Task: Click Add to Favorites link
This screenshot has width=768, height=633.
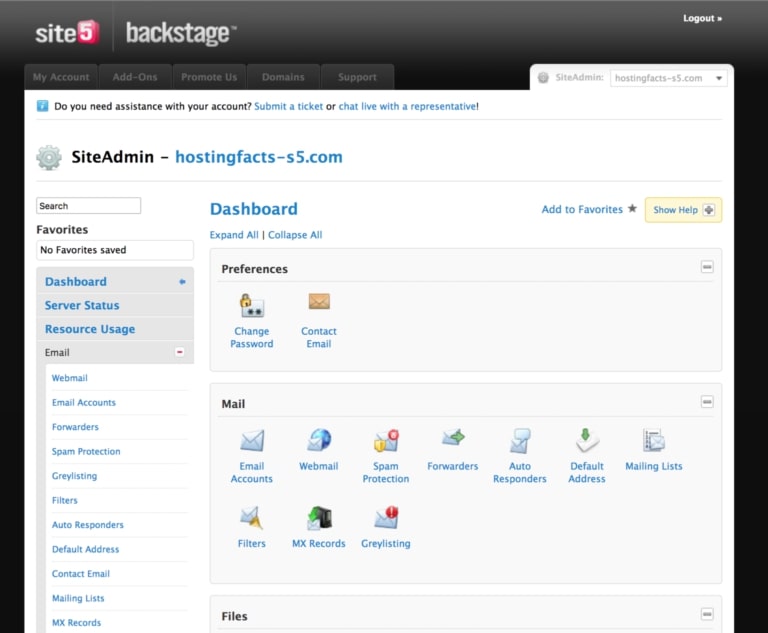Action: 582,209
